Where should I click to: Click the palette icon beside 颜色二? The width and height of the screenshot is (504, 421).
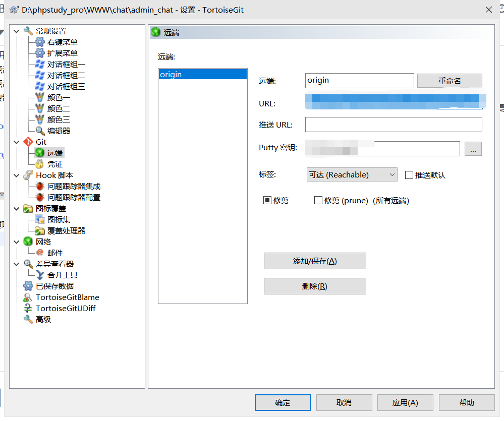coord(39,108)
